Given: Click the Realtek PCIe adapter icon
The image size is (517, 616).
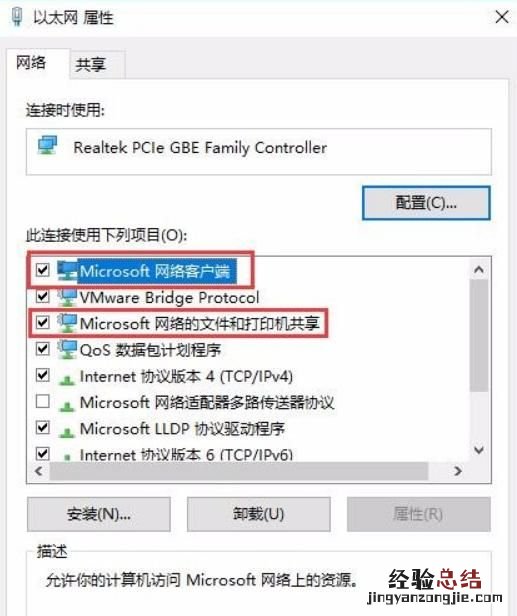Looking at the screenshot, I should [48, 145].
